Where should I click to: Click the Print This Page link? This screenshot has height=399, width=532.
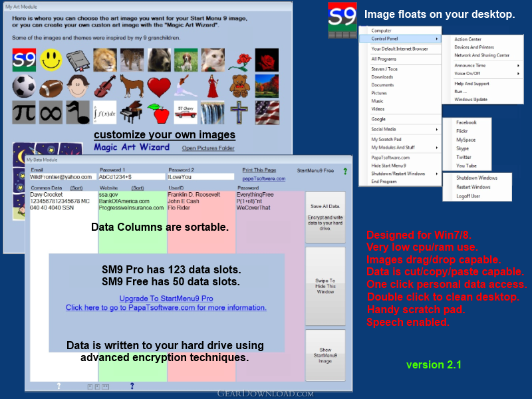(x=259, y=170)
